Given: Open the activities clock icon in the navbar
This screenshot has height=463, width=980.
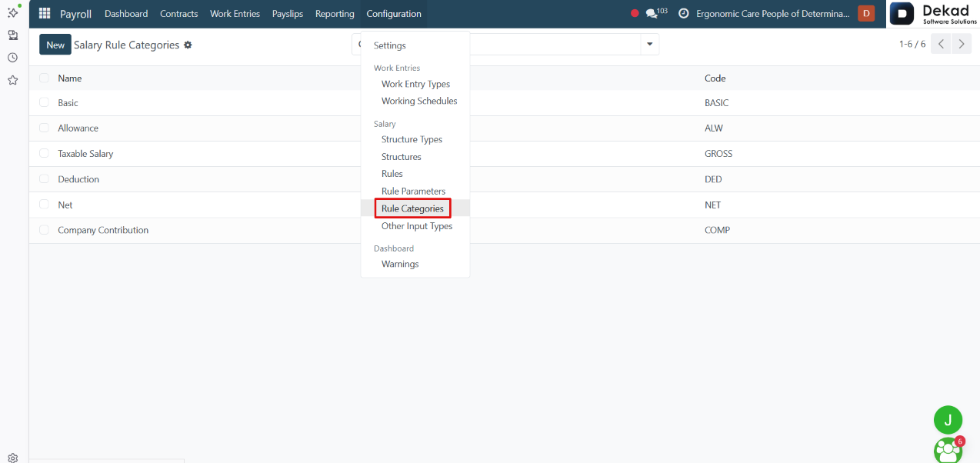Looking at the screenshot, I should click(x=683, y=14).
